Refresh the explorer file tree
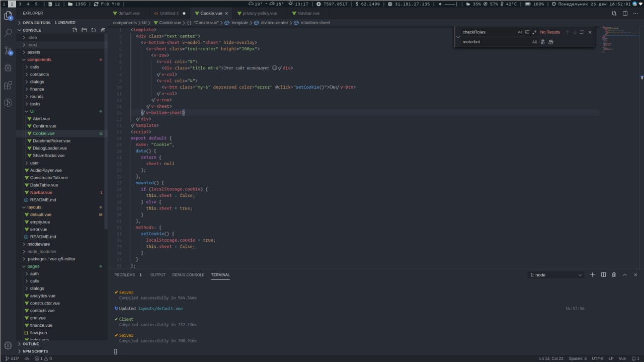This screenshot has width=644, height=362. (93, 30)
